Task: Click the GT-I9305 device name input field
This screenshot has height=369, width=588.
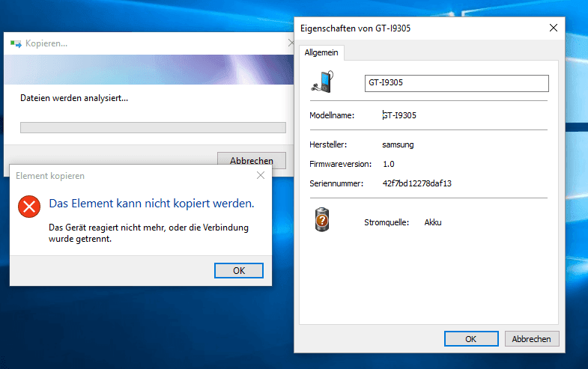Action: tap(457, 83)
